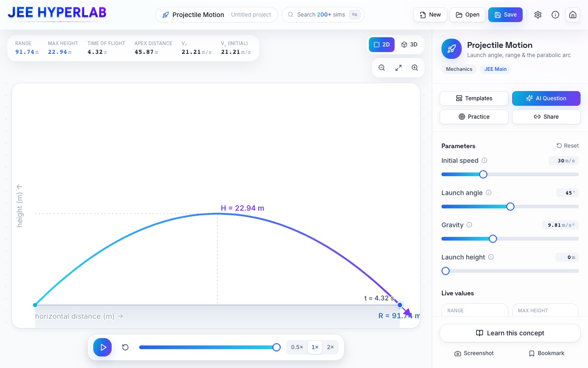Play the projectile animation
This screenshot has height=368, width=588.
[x=102, y=347]
